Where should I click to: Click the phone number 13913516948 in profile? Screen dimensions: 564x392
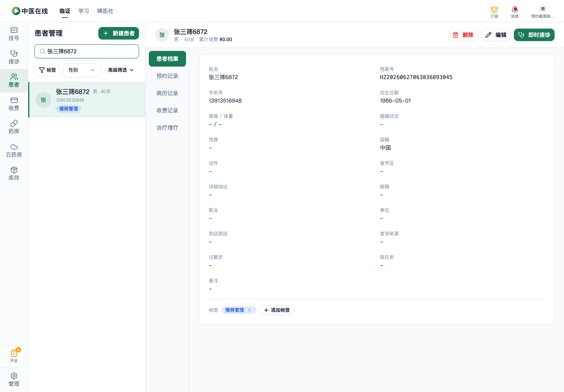(225, 101)
